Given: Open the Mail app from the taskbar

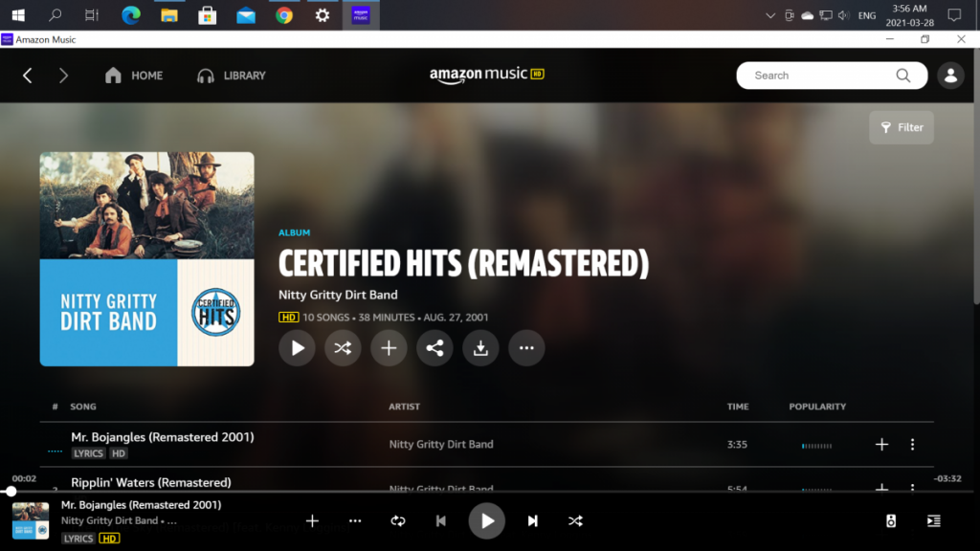Looking at the screenshot, I should tap(246, 15).
